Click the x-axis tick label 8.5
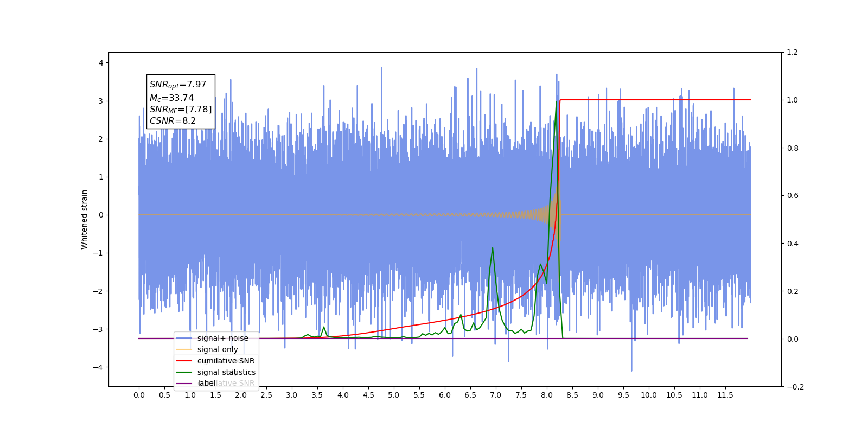This screenshot has width=868, height=434. (x=572, y=395)
